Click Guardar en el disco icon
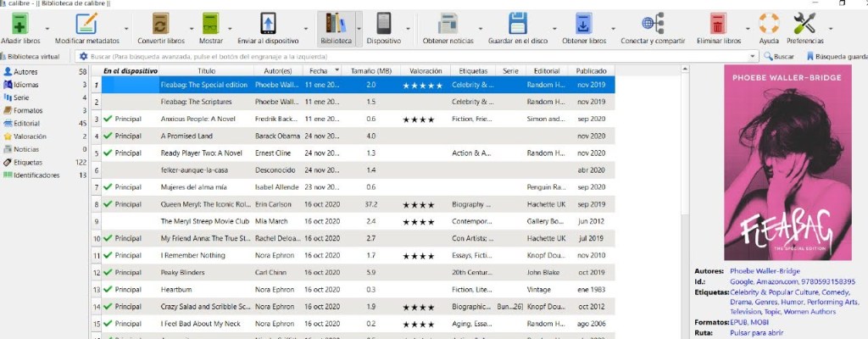This screenshot has width=868, height=339. [517, 24]
